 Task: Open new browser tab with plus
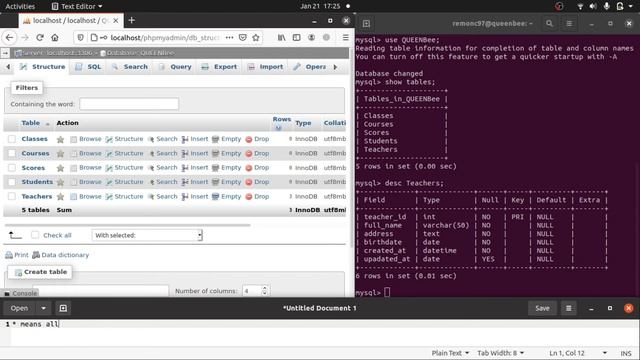tap(131, 20)
